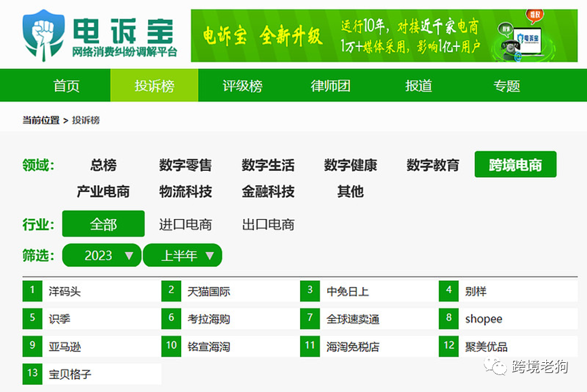Viewport: 587px width, 392px height.
Task: Select the 产业电商 domain filter
Action: (103, 191)
